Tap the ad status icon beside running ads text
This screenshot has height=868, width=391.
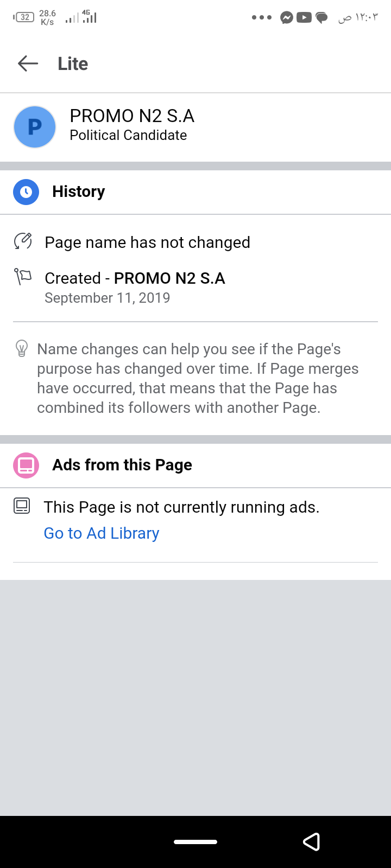[x=22, y=506]
